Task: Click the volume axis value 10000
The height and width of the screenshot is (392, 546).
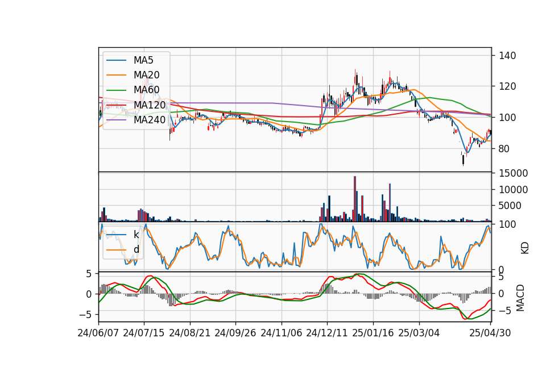Action: 513,190
